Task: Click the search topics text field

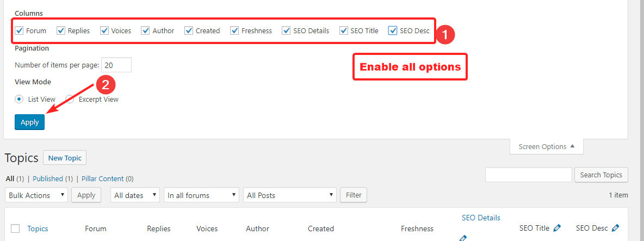Action: (528, 175)
